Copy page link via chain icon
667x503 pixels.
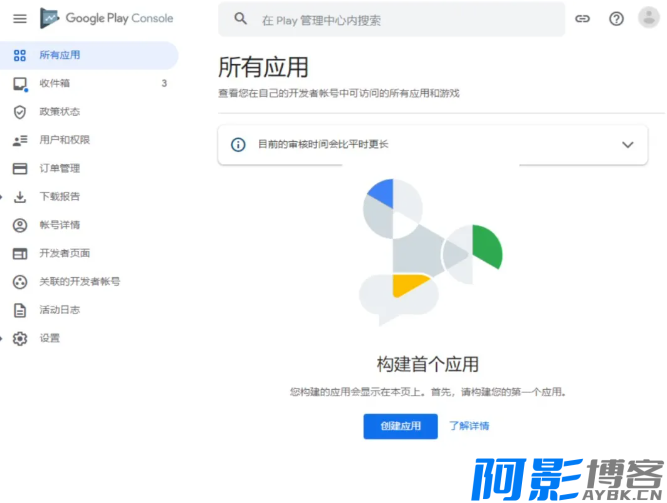tap(582, 19)
